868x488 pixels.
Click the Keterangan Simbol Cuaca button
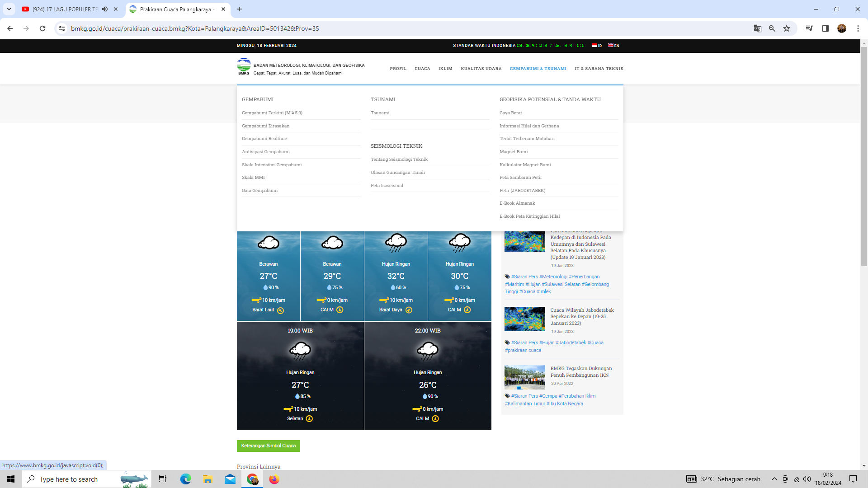268,446
